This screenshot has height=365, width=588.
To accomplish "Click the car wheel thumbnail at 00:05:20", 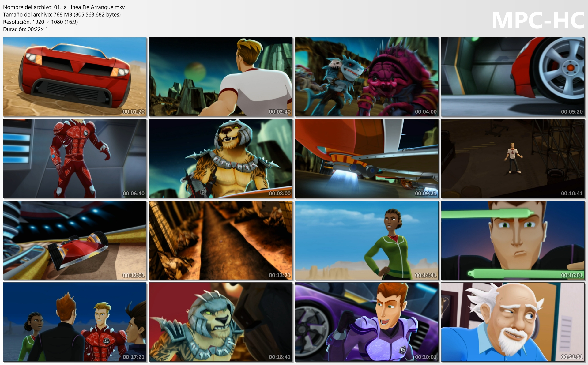I will pyautogui.click(x=513, y=77).
